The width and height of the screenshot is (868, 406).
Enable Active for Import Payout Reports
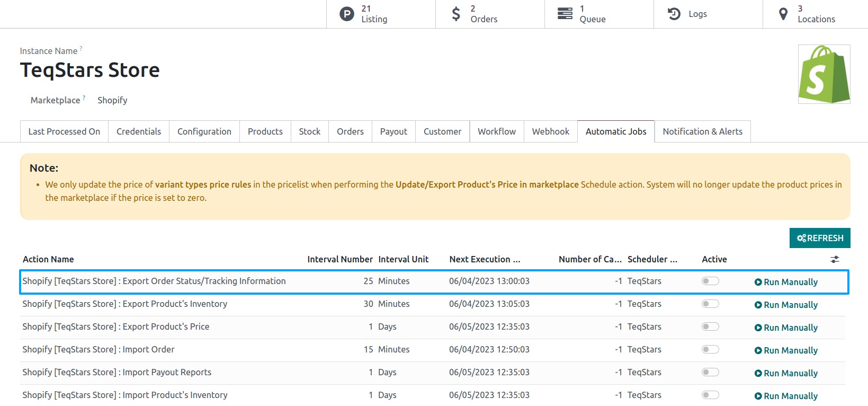point(710,372)
